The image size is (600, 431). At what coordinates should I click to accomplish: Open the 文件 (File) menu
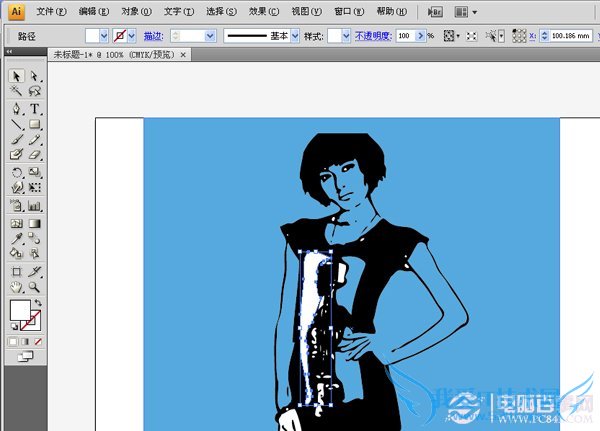(51, 11)
